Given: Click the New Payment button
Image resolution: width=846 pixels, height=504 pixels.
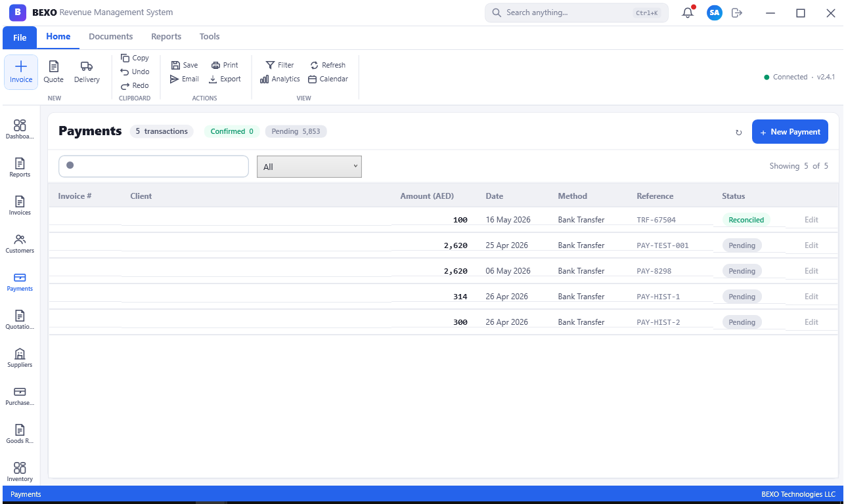Looking at the screenshot, I should point(790,132).
